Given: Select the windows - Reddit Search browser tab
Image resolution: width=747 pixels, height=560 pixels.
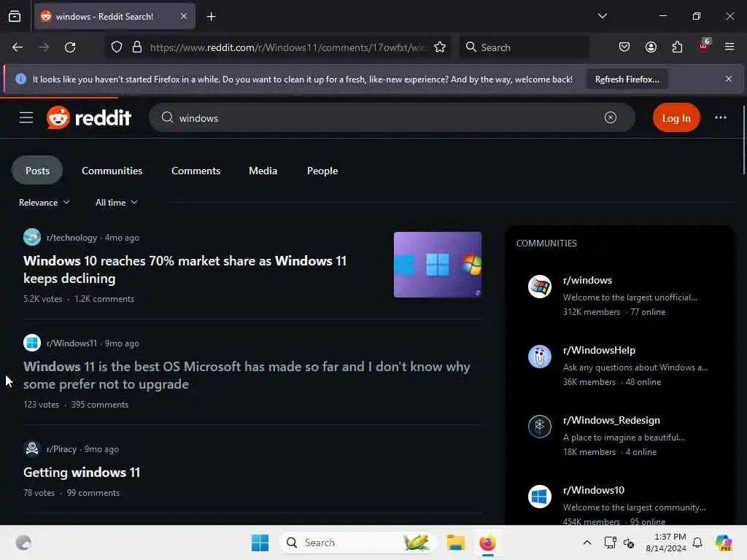Looking at the screenshot, I should click(x=115, y=17).
